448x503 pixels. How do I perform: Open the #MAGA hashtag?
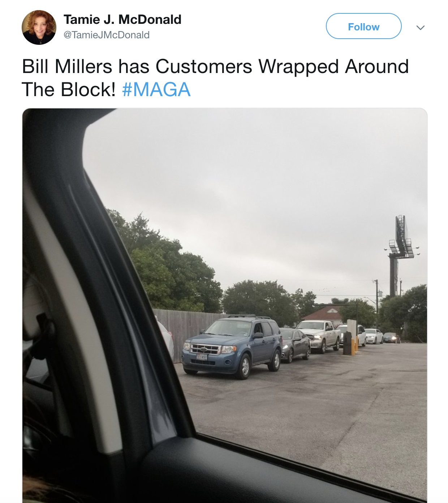pyautogui.click(x=156, y=90)
